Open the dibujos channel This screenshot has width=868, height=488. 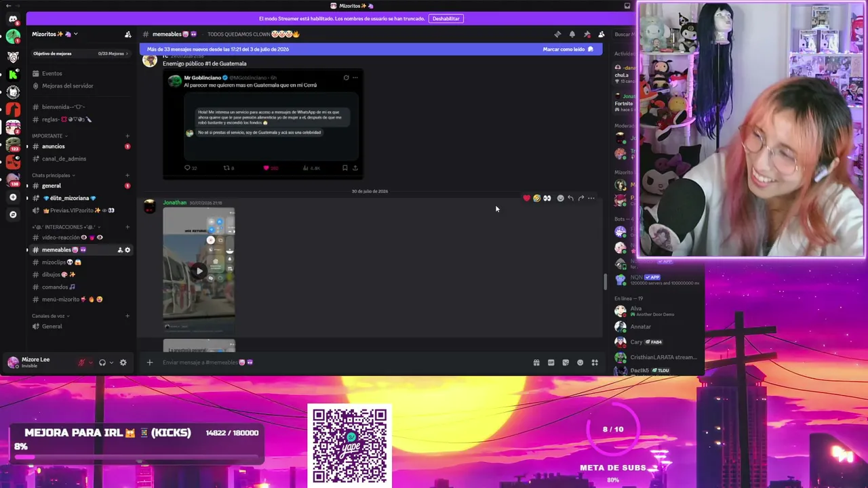tap(81, 274)
